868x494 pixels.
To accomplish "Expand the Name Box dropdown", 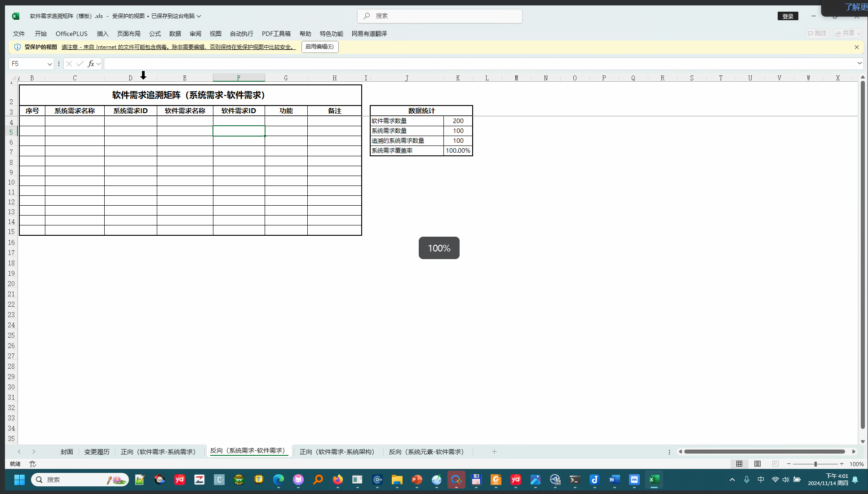I will [49, 64].
